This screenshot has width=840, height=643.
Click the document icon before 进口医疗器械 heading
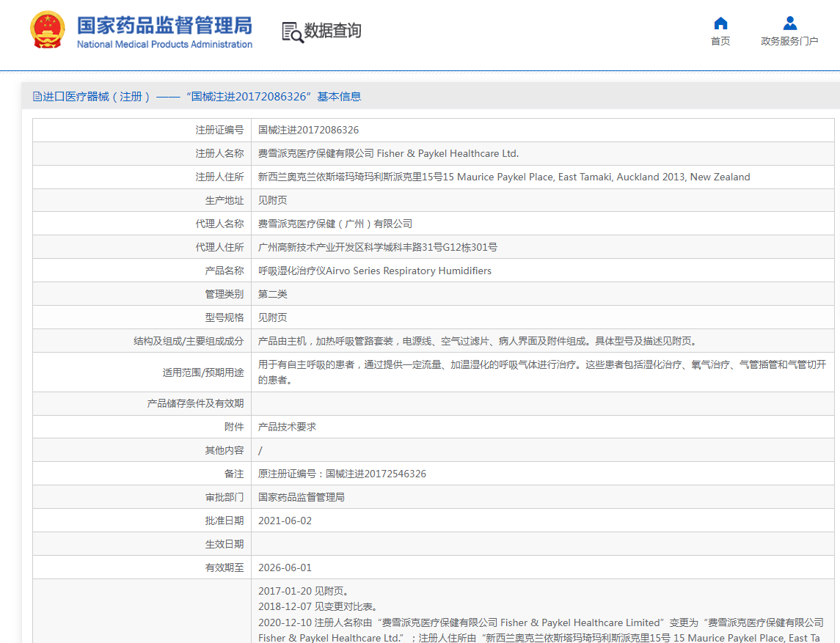tap(37, 97)
